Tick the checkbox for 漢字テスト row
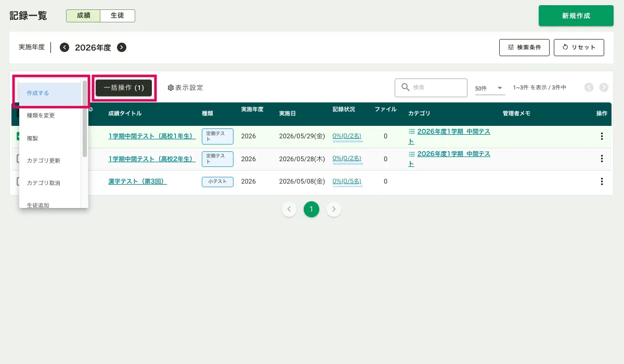624x364 pixels. click(x=17, y=181)
